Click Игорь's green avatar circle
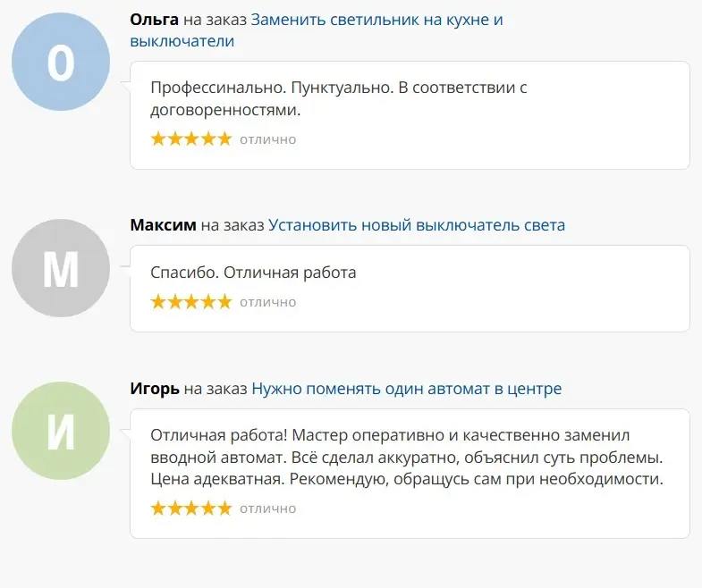Viewport: 702px width, 588px height. [61, 432]
